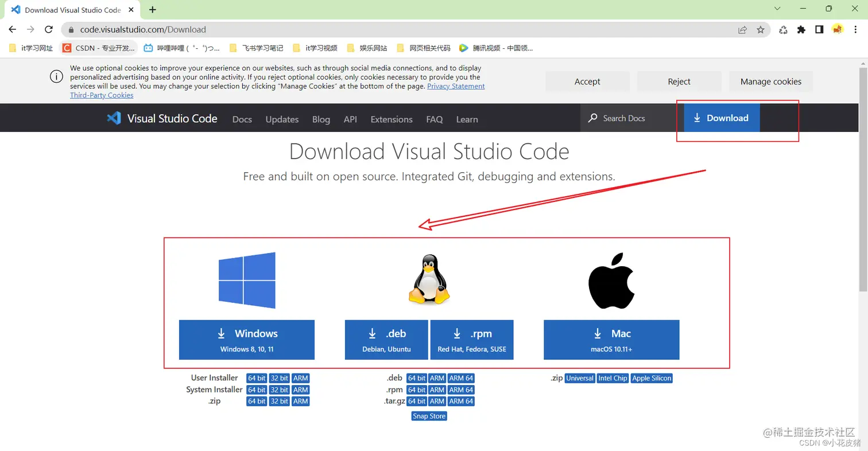Viewport: 868px width, 451px height.
Task: Open the 娱乐网站 bookmark folder
Action: click(367, 48)
